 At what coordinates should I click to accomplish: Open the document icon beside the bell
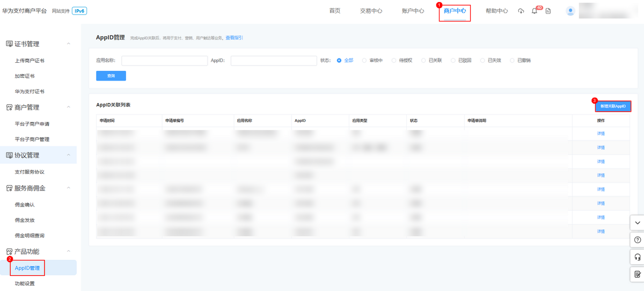click(x=548, y=11)
